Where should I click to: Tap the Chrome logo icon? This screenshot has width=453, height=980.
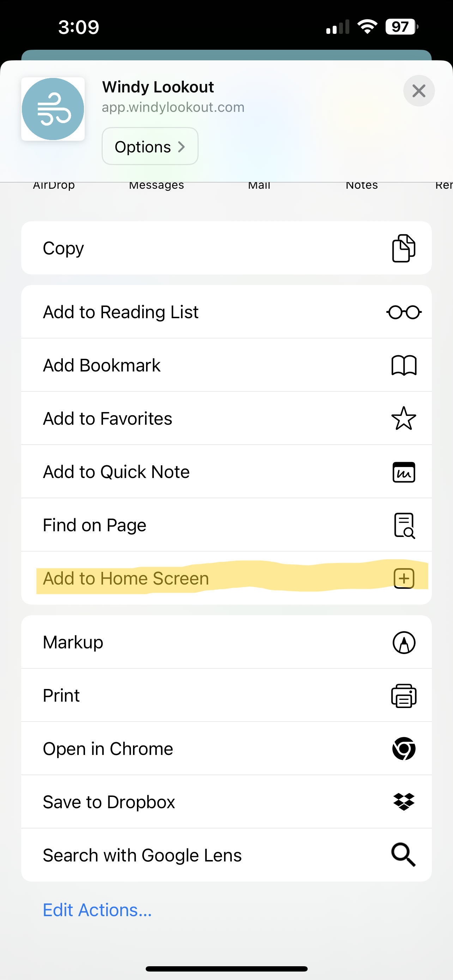404,749
